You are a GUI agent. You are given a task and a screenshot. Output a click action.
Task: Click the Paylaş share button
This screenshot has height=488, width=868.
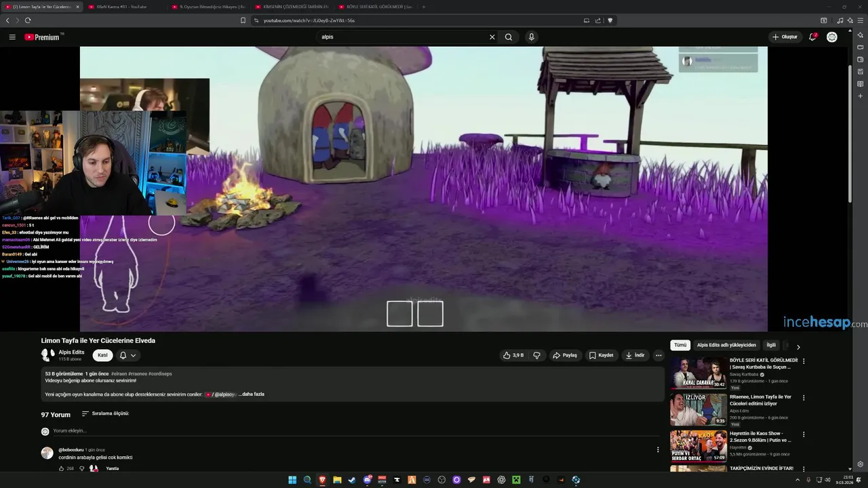[564, 355]
